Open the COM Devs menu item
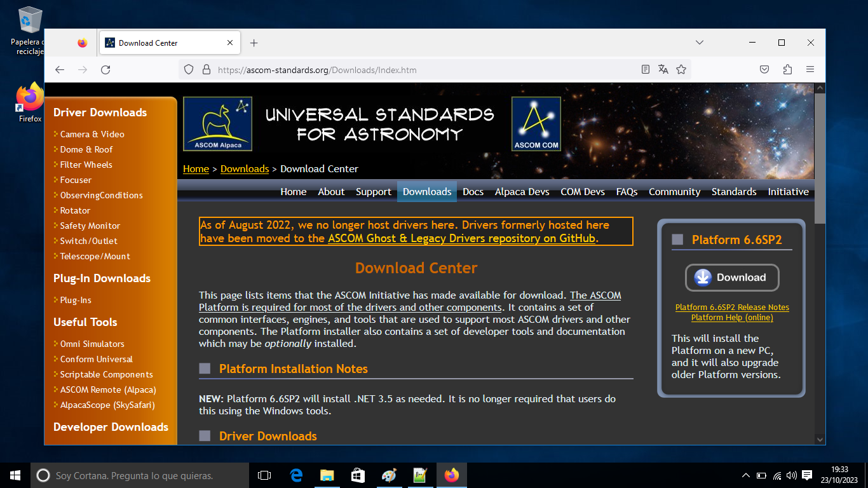The height and width of the screenshot is (488, 868). pyautogui.click(x=583, y=192)
